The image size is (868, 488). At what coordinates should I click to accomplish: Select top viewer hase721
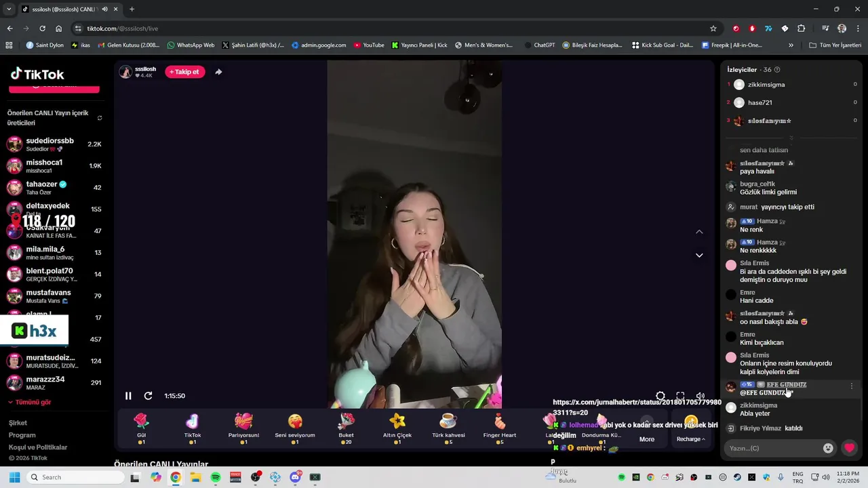(x=759, y=102)
